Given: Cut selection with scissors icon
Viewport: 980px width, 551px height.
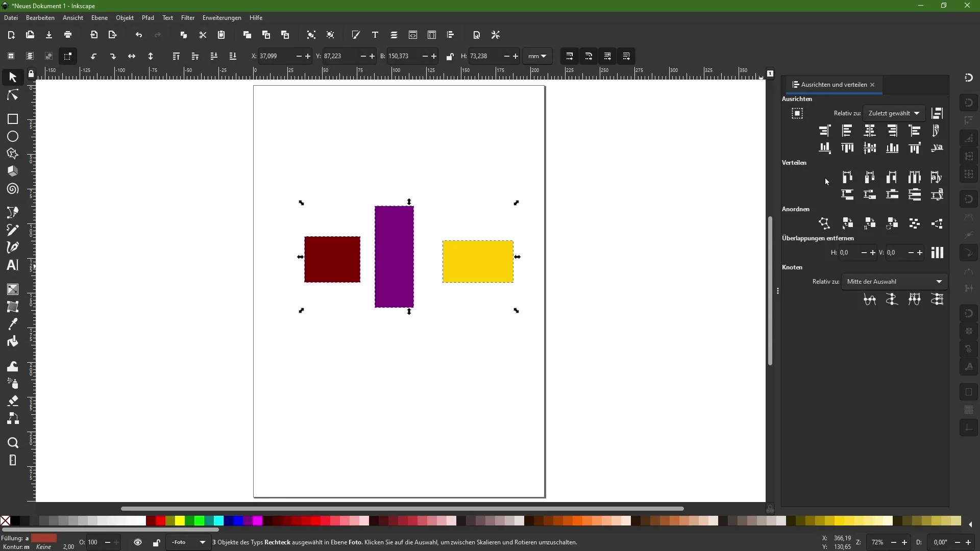Looking at the screenshot, I should [x=203, y=35].
